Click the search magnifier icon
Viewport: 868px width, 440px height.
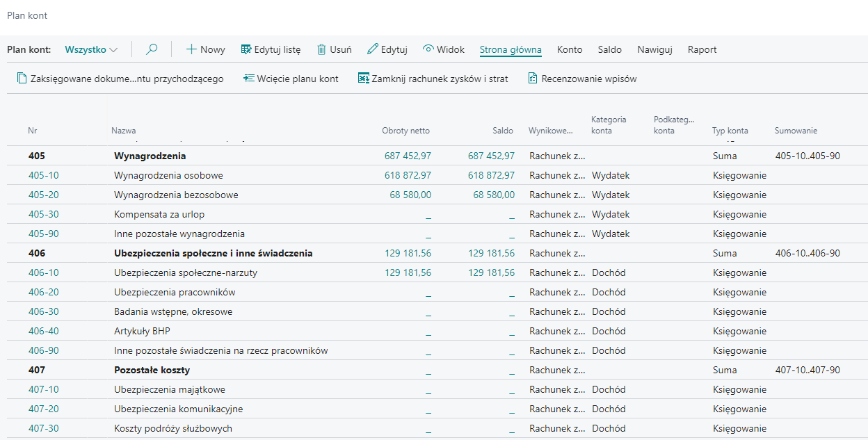tap(152, 49)
